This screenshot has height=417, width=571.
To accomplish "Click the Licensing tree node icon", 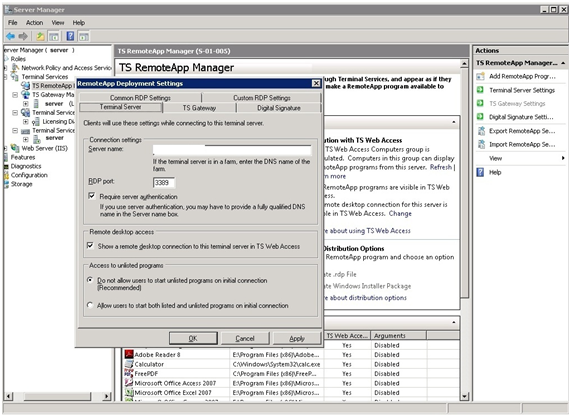I will pos(36,121).
